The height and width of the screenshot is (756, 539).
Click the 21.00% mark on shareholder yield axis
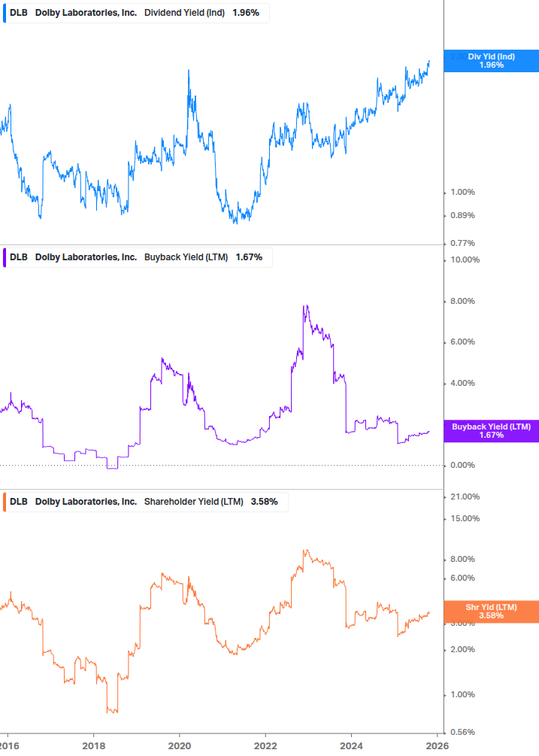[464, 496]
